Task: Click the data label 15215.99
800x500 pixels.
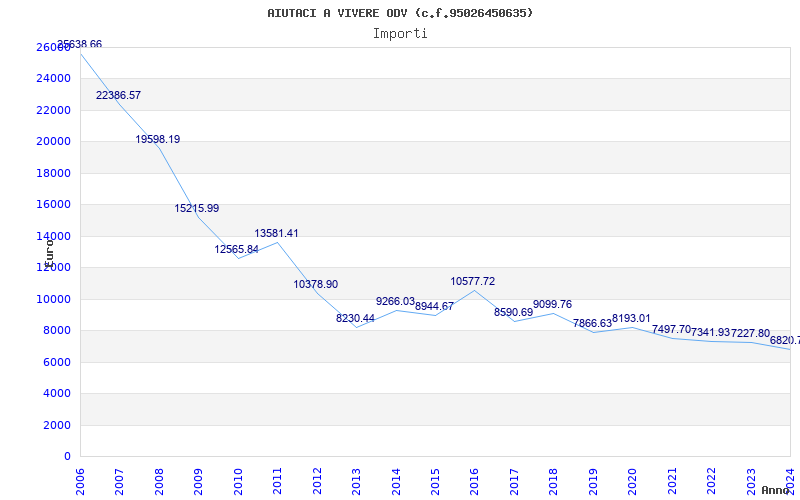Action: 197,208
